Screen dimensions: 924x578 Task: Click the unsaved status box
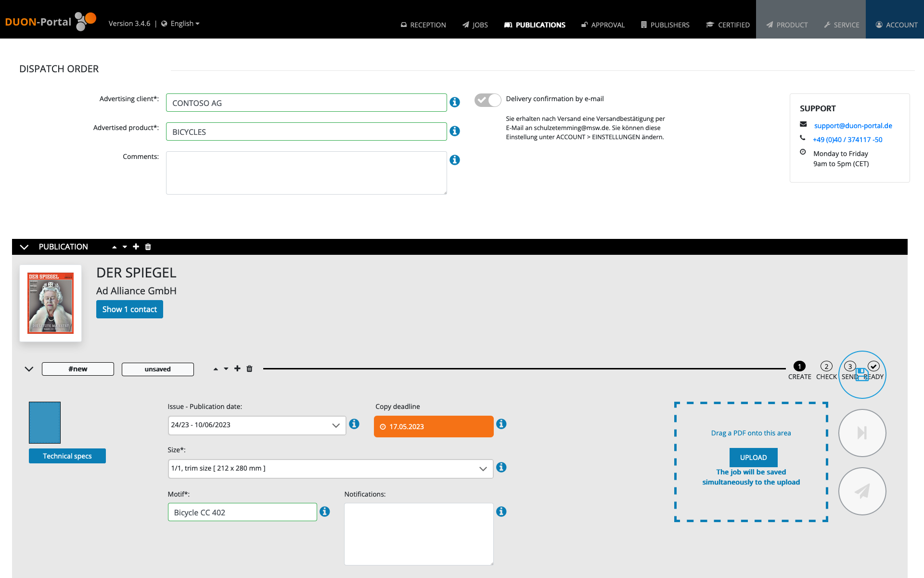(158, 369)
